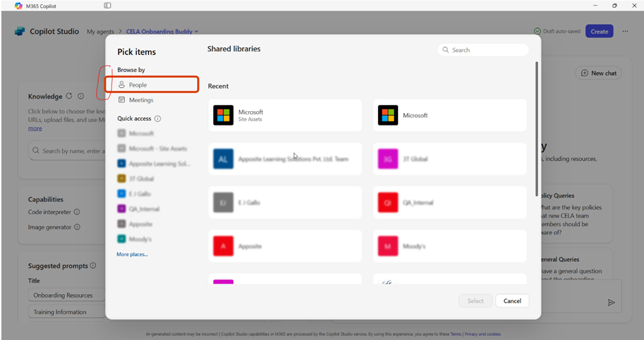Click the info icon beside Image generator
The width and height of the screenshot is (644, 340).
coord(77,227)
